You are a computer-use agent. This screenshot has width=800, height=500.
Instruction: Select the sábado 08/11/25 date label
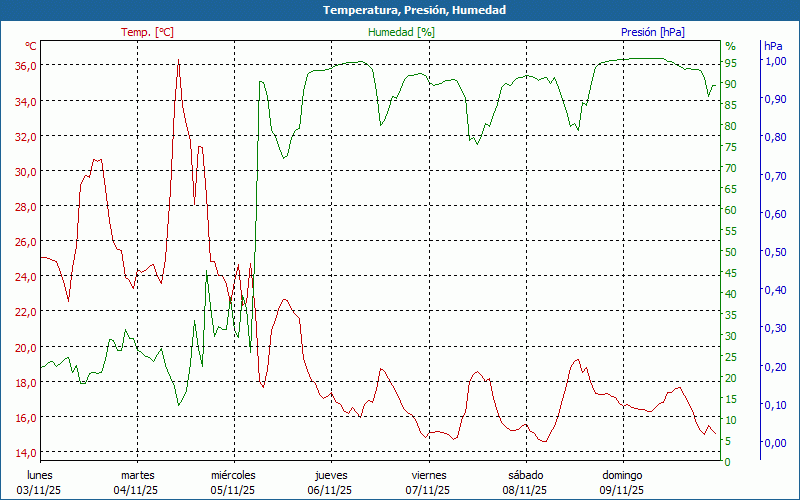coord(525,482)
